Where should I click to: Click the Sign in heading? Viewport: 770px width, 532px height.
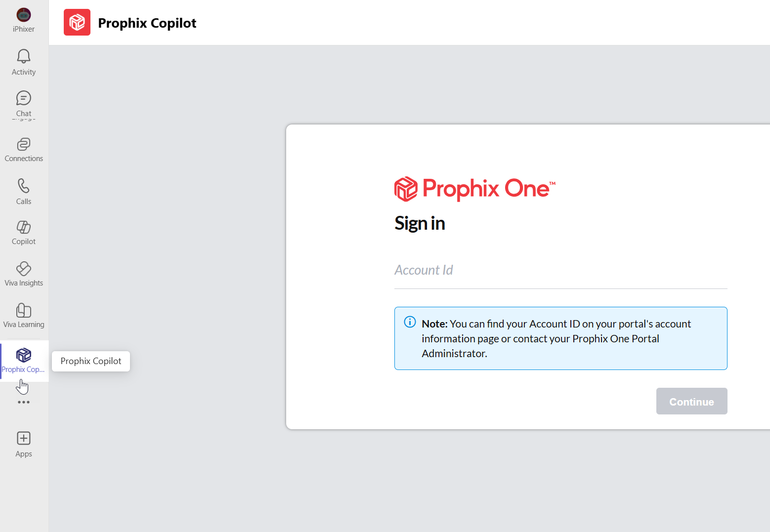420,223
